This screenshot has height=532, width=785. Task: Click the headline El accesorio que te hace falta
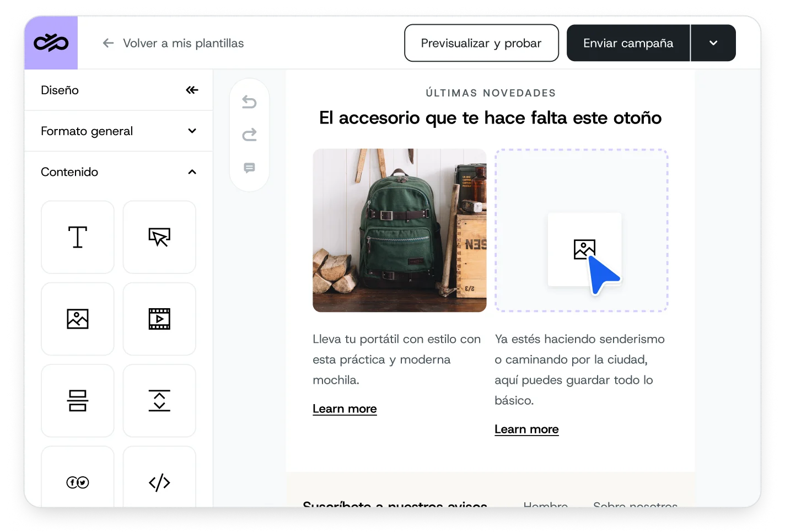[x=490, y=118]
